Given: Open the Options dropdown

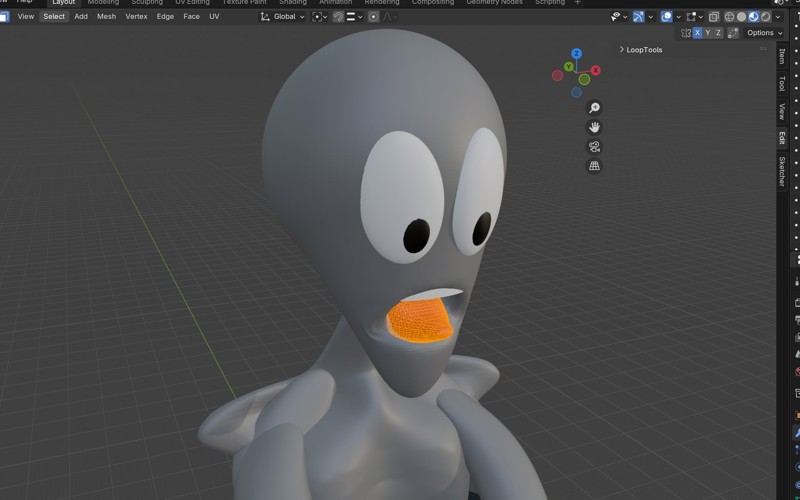Looking at the screenshot, I should (765, 33).
